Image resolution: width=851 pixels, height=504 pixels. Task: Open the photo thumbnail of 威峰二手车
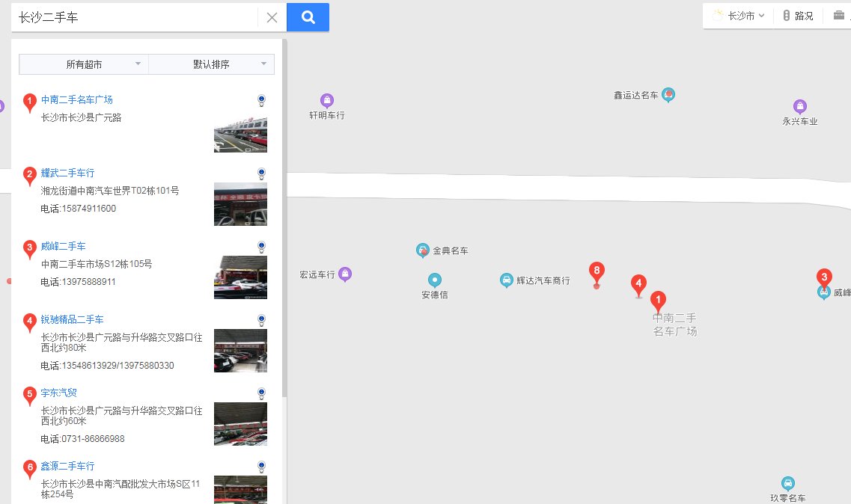(240, 277)
